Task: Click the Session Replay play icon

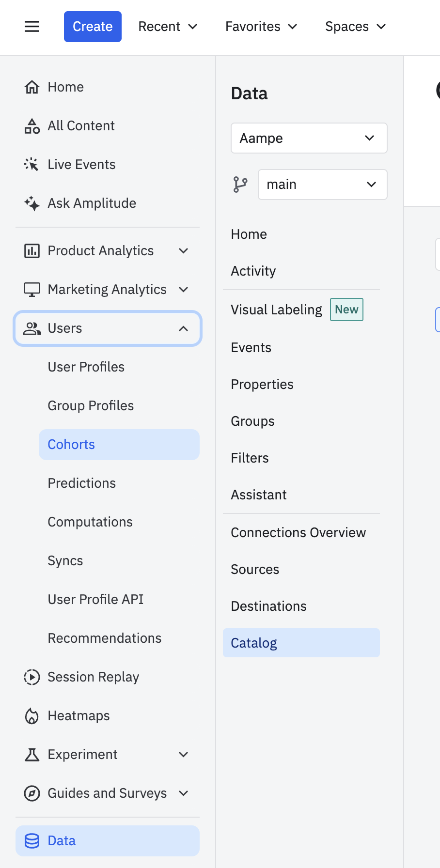Action: pos(32,677)
